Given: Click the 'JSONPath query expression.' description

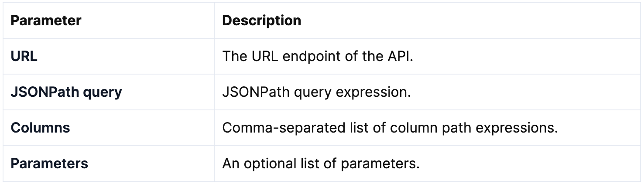Looking at the screenshot, I should [316, 92].
